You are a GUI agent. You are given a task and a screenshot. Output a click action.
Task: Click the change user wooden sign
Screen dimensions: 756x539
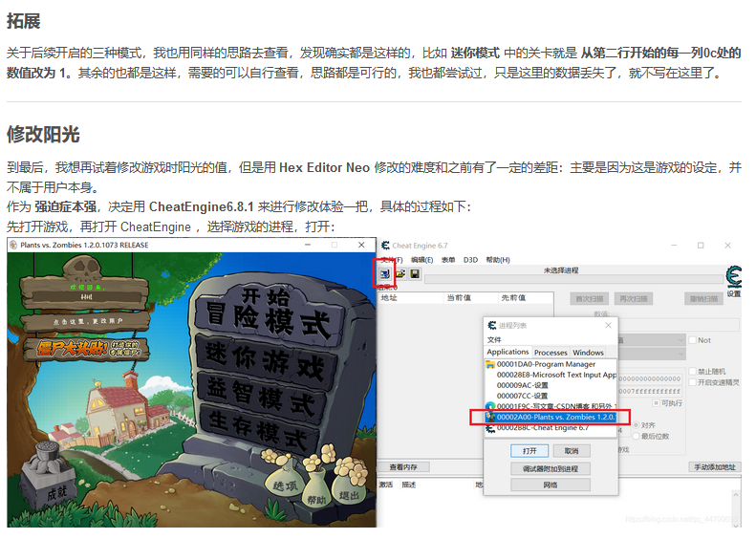click(87, 320)
